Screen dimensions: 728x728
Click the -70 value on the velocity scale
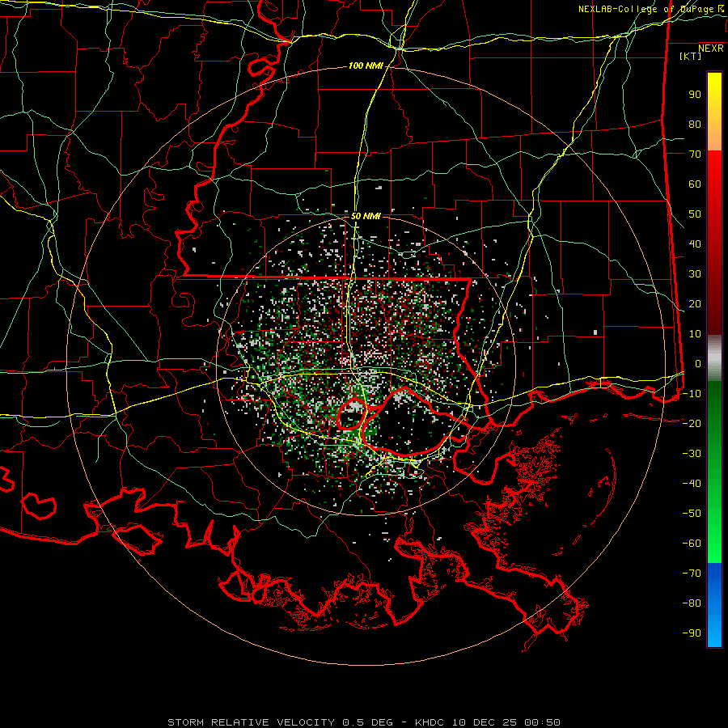[x=692, y=574]
